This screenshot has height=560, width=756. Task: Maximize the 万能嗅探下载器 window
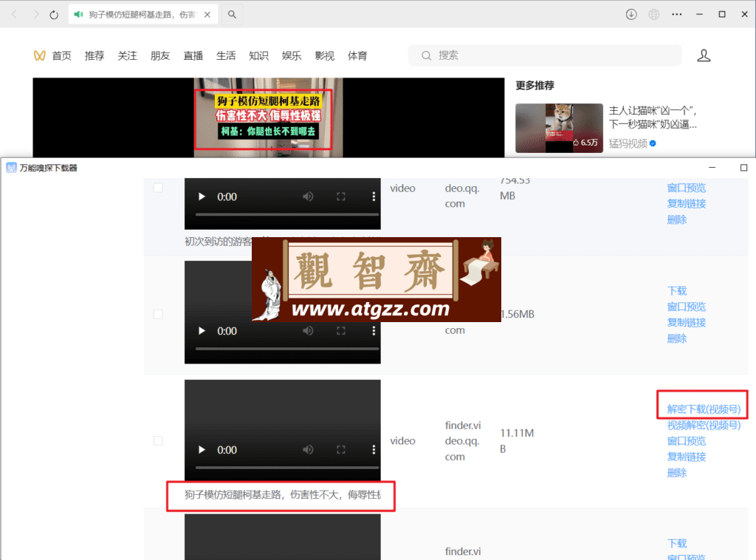[x=743, y=168]
